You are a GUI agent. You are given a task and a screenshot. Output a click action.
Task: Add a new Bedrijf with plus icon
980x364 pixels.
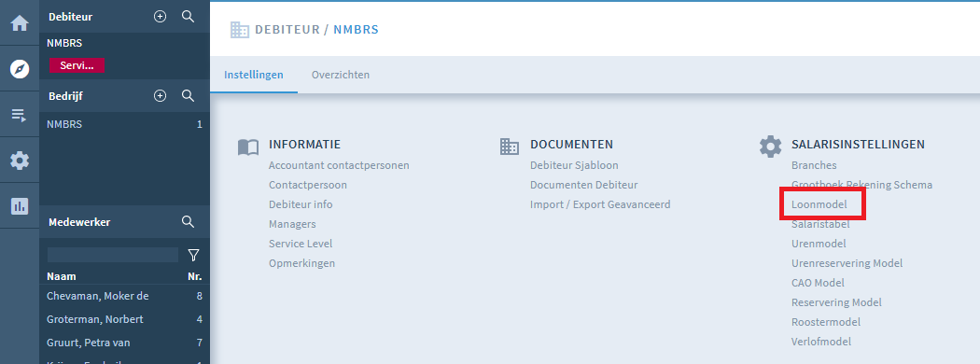(160, 96)
